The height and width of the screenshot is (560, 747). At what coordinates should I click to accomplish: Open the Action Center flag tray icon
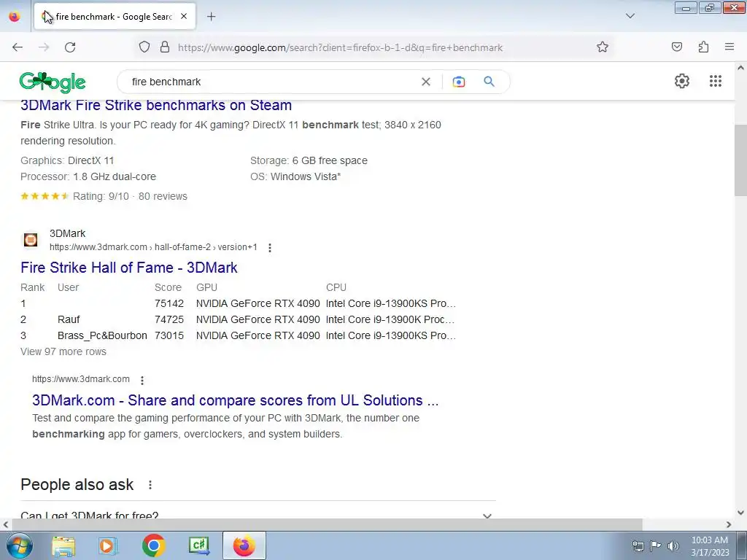[656, 545]
